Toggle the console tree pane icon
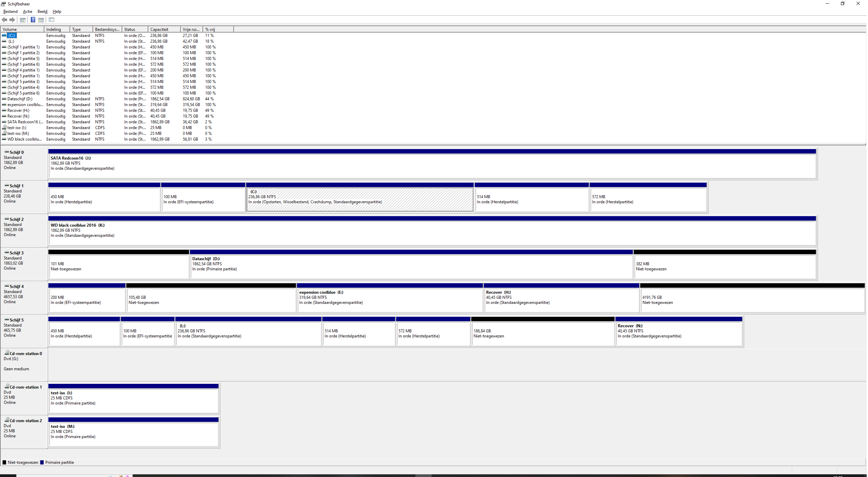Screen dimensions: 868x477 coord(23,20)
